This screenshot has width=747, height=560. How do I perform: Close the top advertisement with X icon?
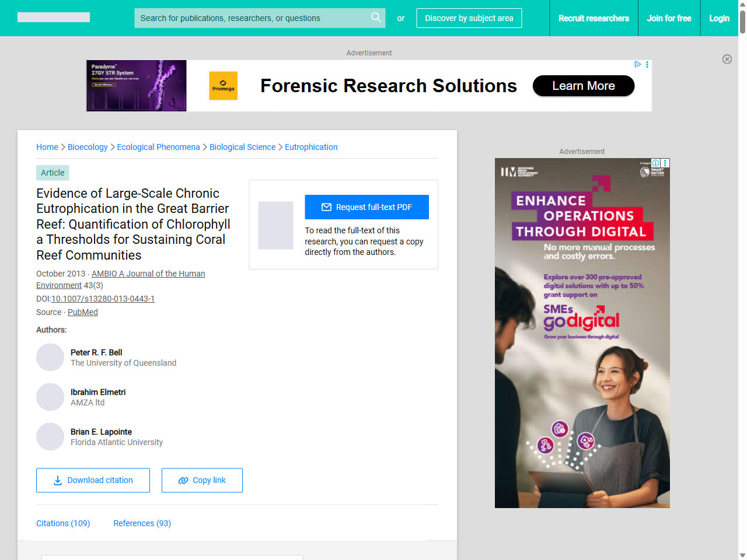727,59
